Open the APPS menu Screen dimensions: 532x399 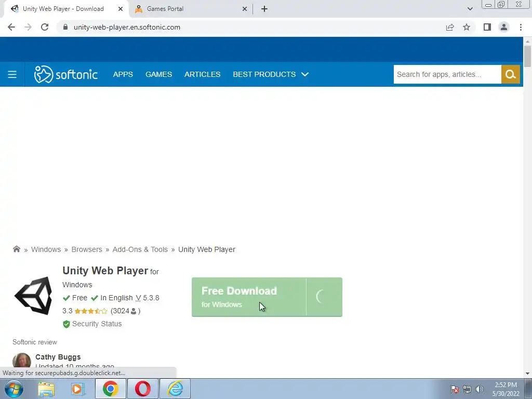[123, 74]
